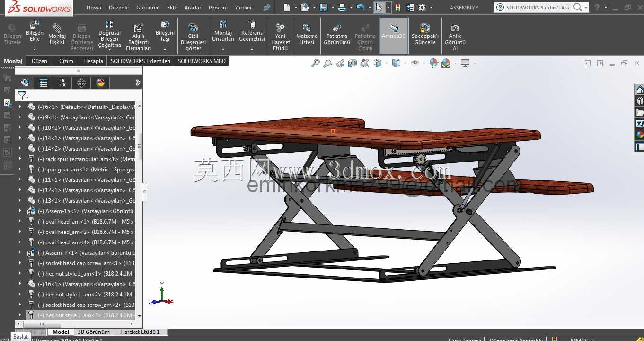This screenshot has height=341, width=644.
Task: Click Patlatma Görünümü (Exploded View)
Action: click(x=337, y=35)
